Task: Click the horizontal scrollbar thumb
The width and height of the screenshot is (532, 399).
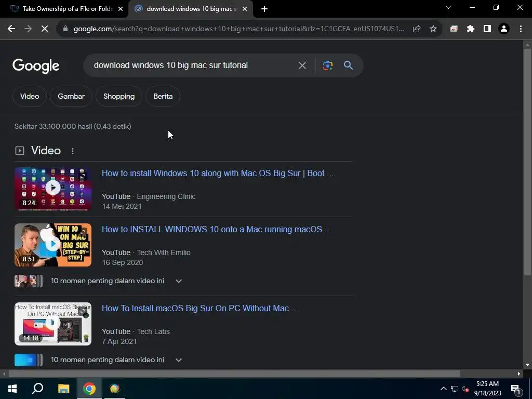Action: (234, 374)
